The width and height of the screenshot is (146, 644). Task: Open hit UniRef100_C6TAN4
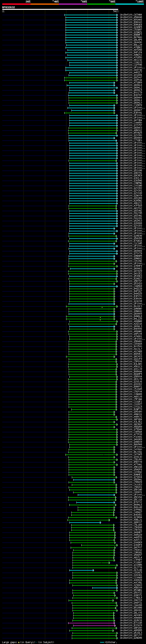tap(131, 15)
